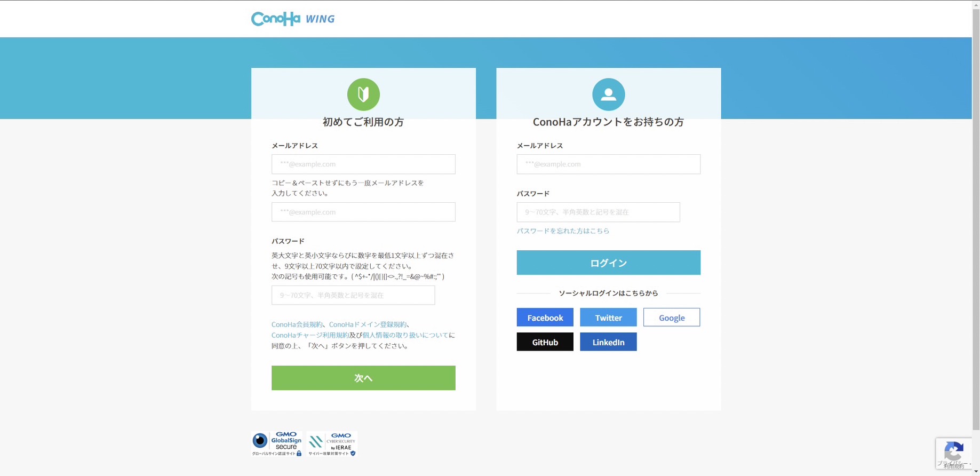
Task: Focus the email confirmation field
Action: pos(363,212)
